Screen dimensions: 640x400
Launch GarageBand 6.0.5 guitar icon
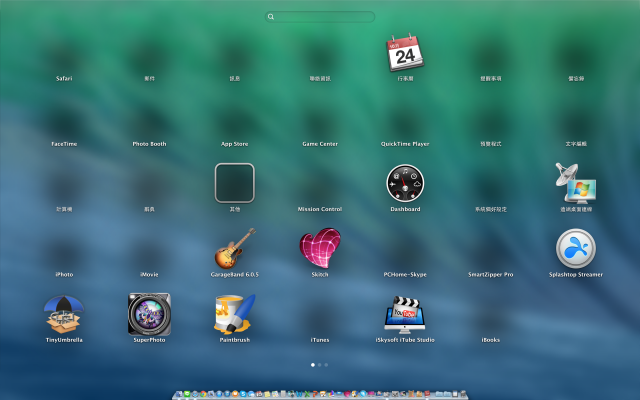coord(235,248)
